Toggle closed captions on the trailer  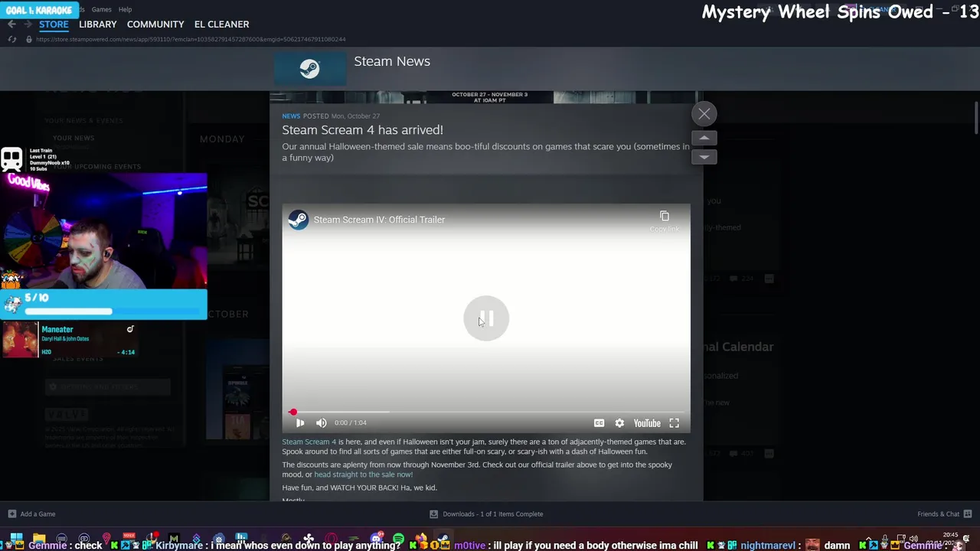point(599,423)
